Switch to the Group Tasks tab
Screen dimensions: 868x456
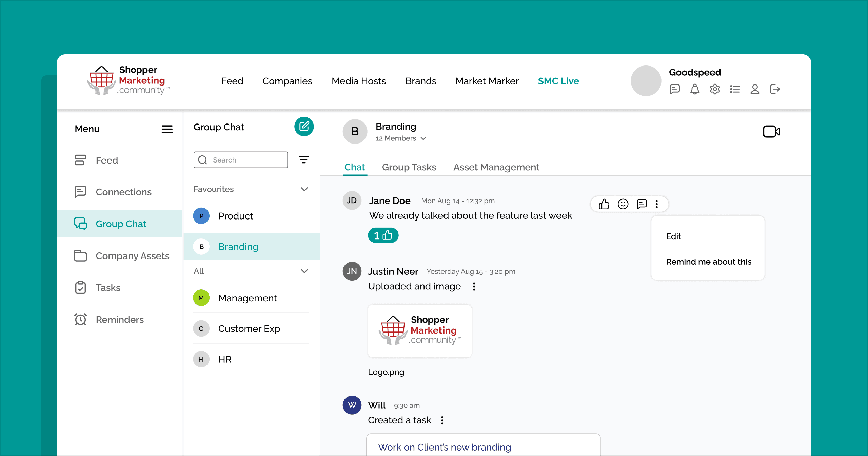(x=409, y=167)
